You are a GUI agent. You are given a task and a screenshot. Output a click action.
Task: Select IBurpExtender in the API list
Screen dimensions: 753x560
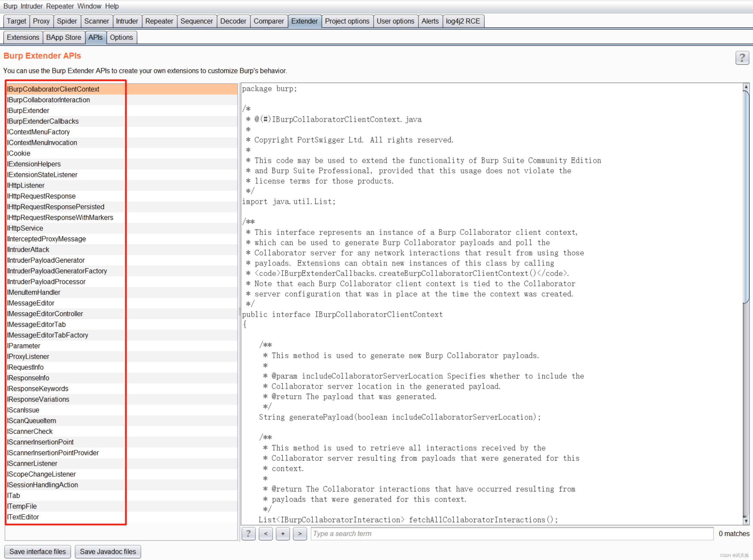[x=122, y=111]
